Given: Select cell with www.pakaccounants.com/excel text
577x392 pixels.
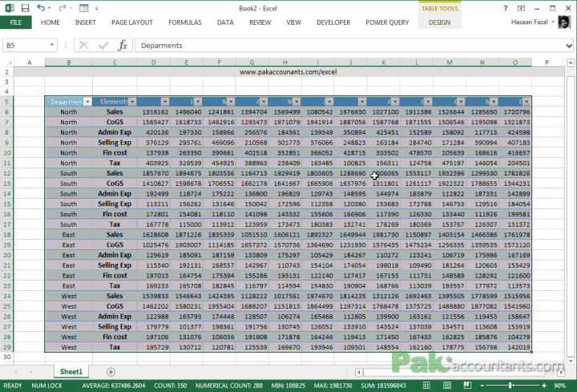Looking at the screenshot, I should [288, 72].
